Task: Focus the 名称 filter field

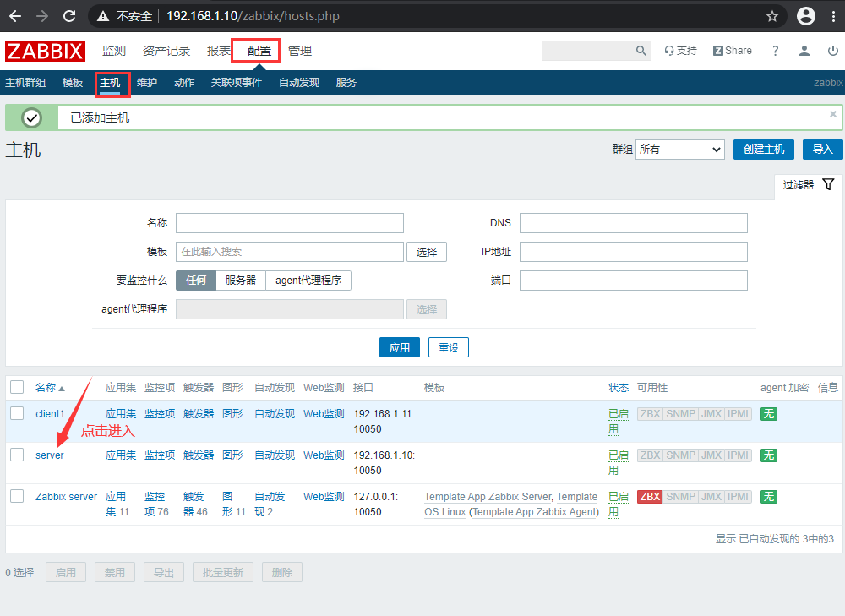Action: 290,223
